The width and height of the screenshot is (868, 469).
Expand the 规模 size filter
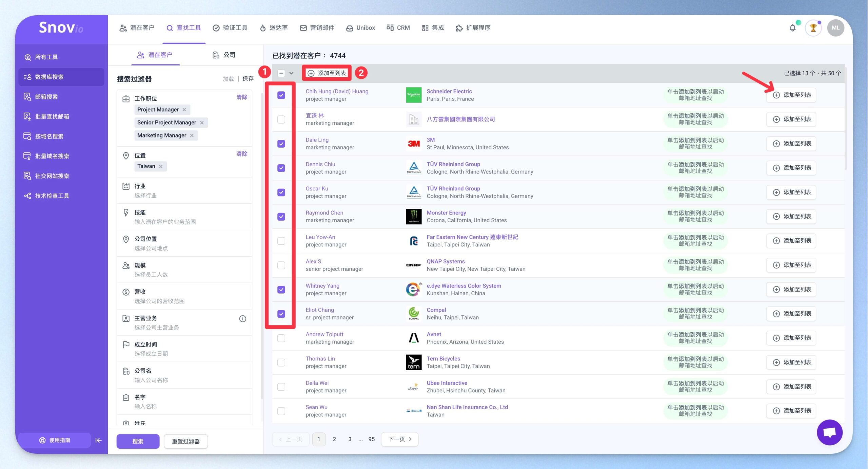coord(184,270)
